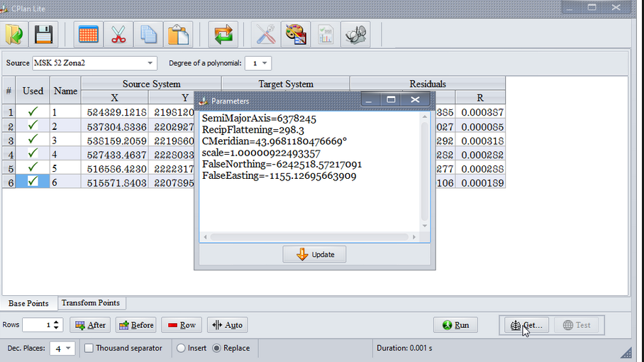Paste using the clipboard icon

pos(178,34)
